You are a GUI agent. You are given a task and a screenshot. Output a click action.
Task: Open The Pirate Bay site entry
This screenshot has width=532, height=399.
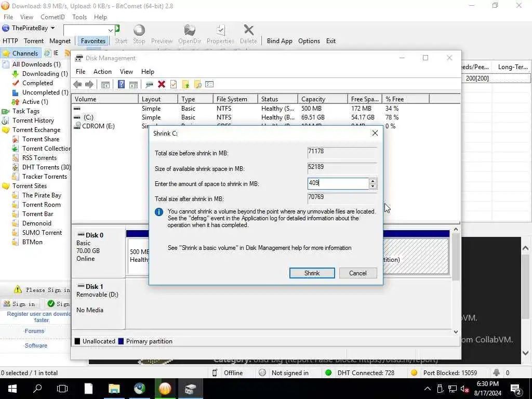click(37, 195)
